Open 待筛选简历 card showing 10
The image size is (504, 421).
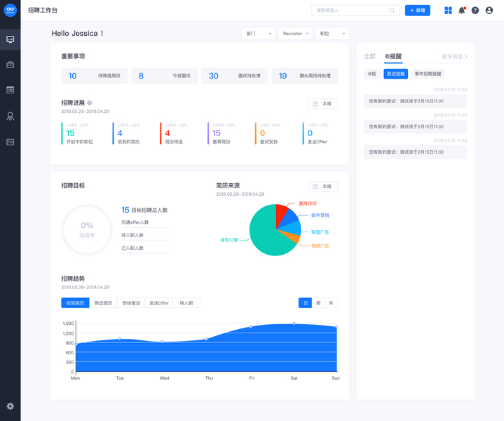[94, 76]
